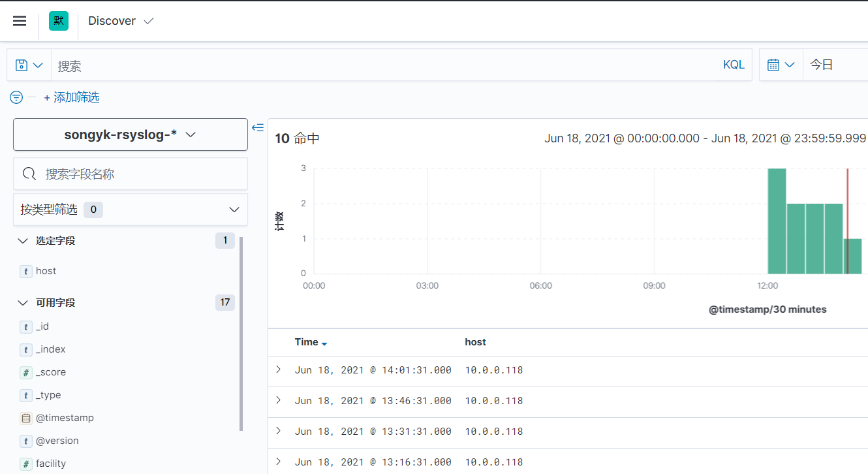Open the filter options circle icon
The image size is (868, 474).
tap(16, 97)
